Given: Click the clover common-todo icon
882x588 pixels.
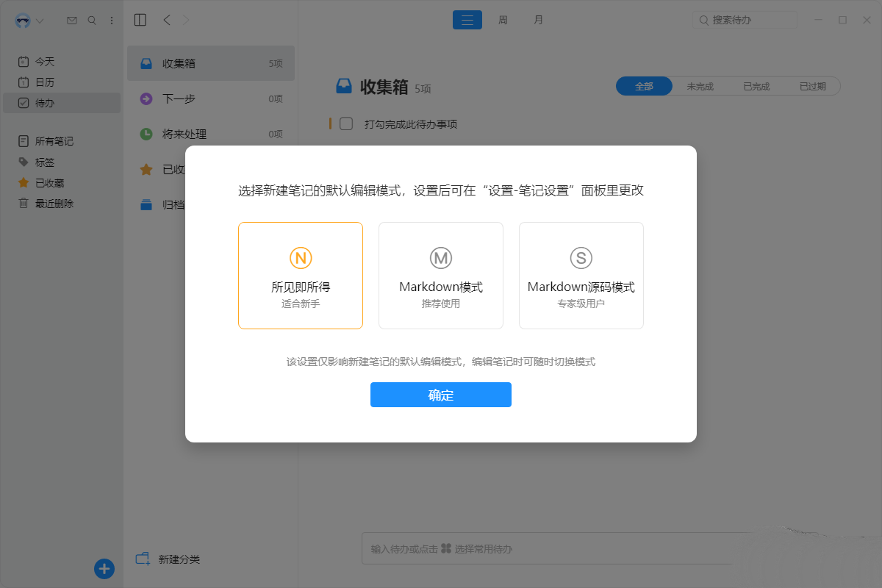Looking at the screenshot, I should click(x=445, y=549).
